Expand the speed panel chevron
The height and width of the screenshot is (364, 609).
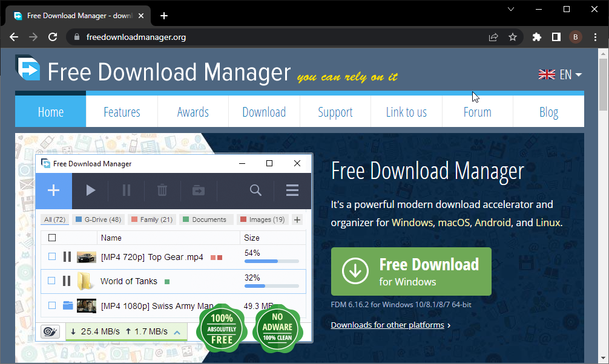tap(177, 332)
